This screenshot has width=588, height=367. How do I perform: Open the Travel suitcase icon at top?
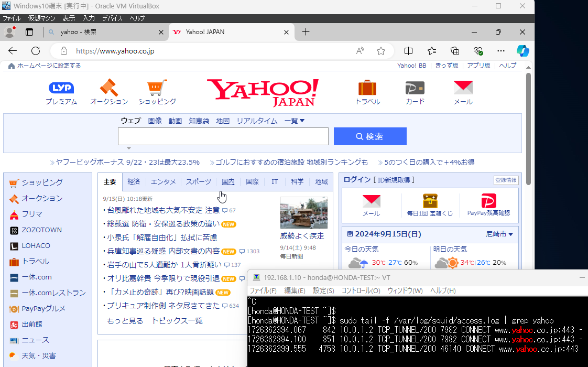coord(367,88)
